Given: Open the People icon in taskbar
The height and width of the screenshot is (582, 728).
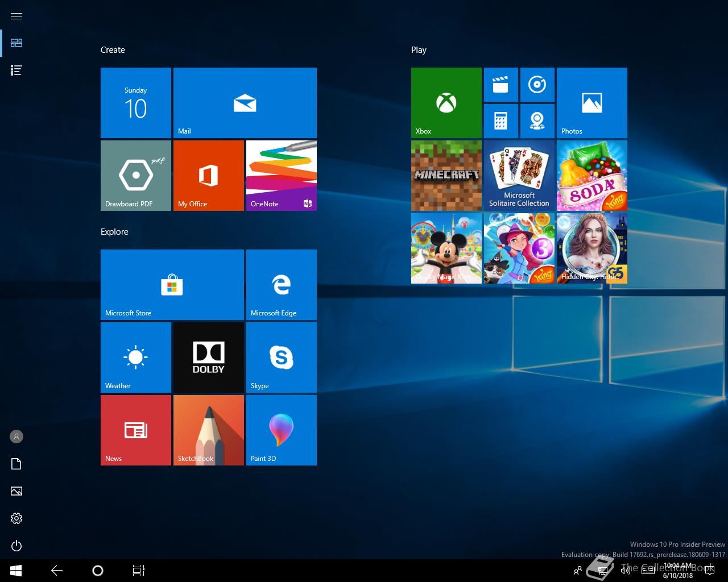Looking at the screenshot, I should tap(578, 571).
